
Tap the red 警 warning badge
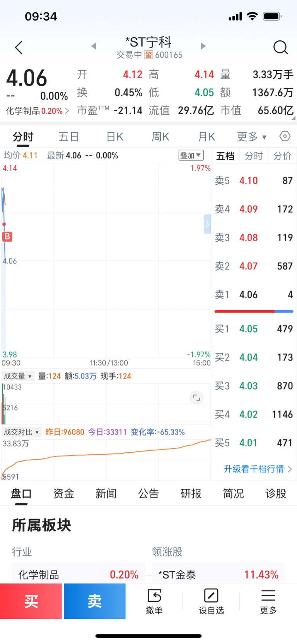tap(148, 55)
